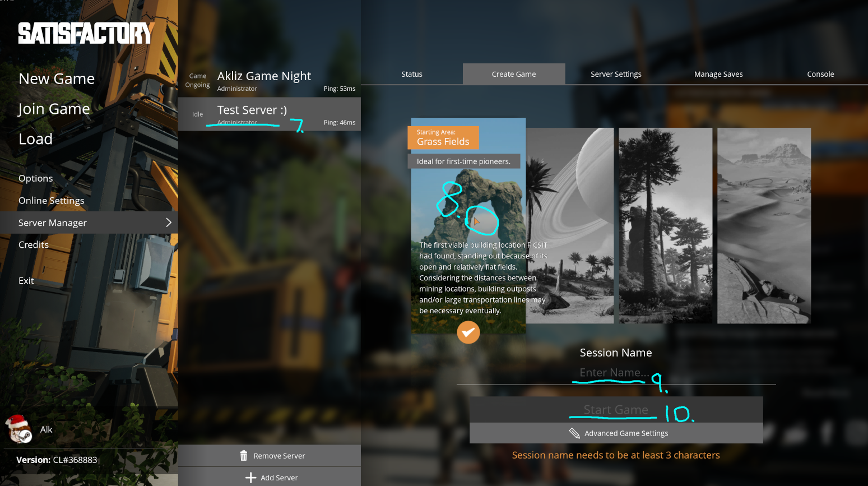Switch to the Create Game tab
The height and width of the screenshot is (486, 868).
click(514, 74)
